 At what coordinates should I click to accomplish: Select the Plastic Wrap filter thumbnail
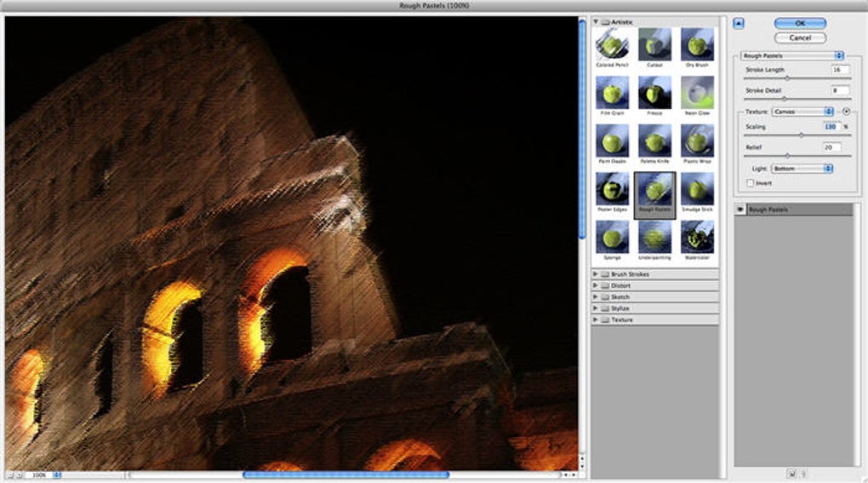(x=697, y=141)
